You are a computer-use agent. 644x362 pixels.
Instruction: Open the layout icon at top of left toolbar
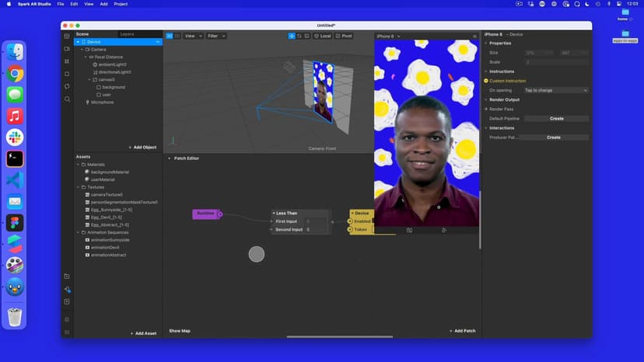pyautogui.click(x=67, y=36)
